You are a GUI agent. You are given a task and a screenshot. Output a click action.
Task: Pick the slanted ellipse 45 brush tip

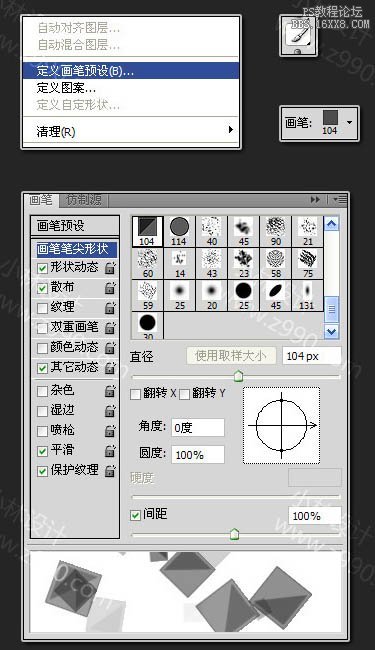coord(276,296)
